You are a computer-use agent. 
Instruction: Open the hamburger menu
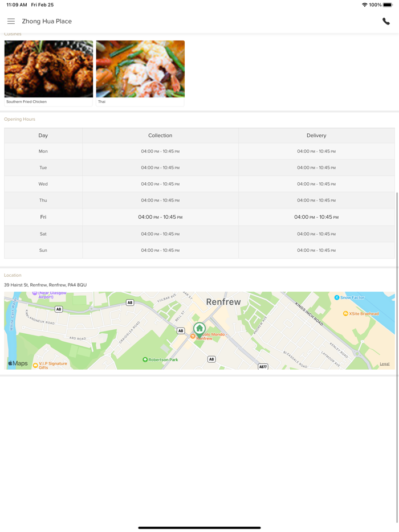click(x=11, y=21)
